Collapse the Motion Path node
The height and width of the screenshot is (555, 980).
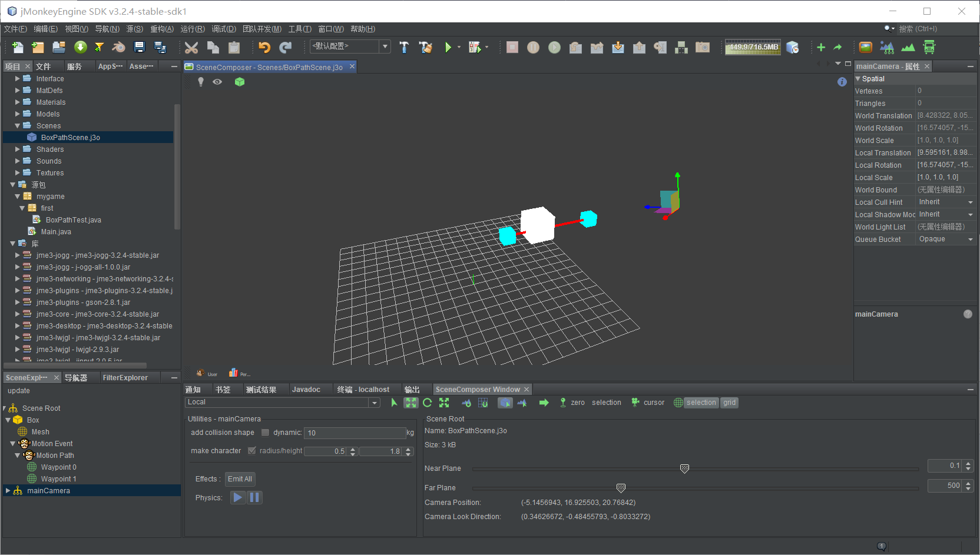click(17, 455)
